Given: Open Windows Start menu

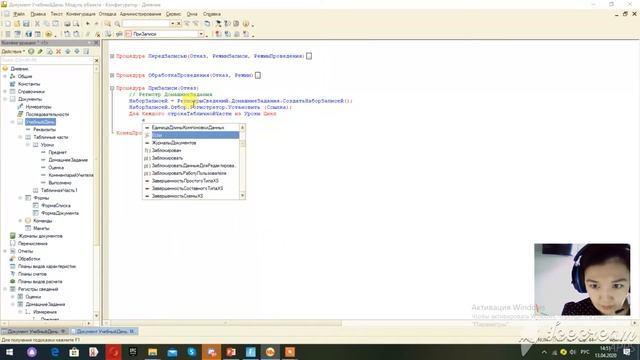Looking at the screenshot, I should click(x=9, y=352).
